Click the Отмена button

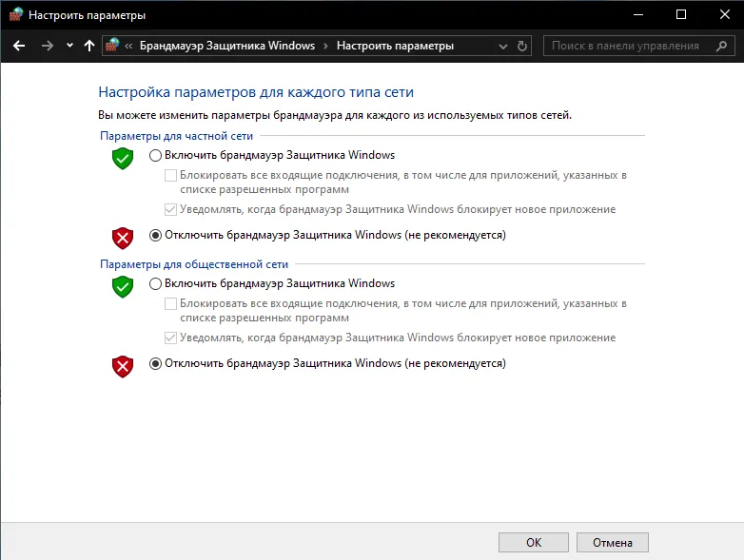click(x=612, y=543)
